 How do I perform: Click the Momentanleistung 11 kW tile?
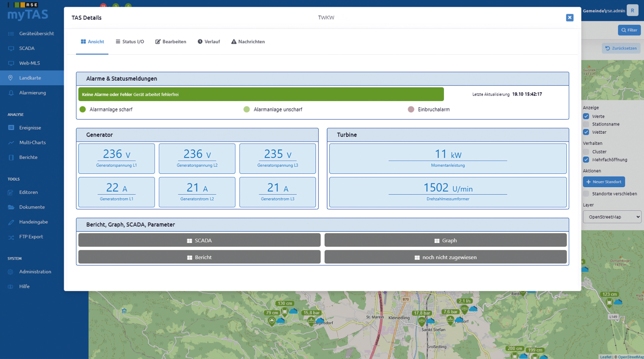click(x=448, y=159)
